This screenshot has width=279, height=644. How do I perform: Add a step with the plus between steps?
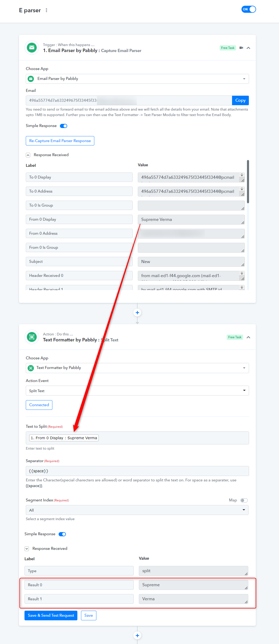coord(137,313)
